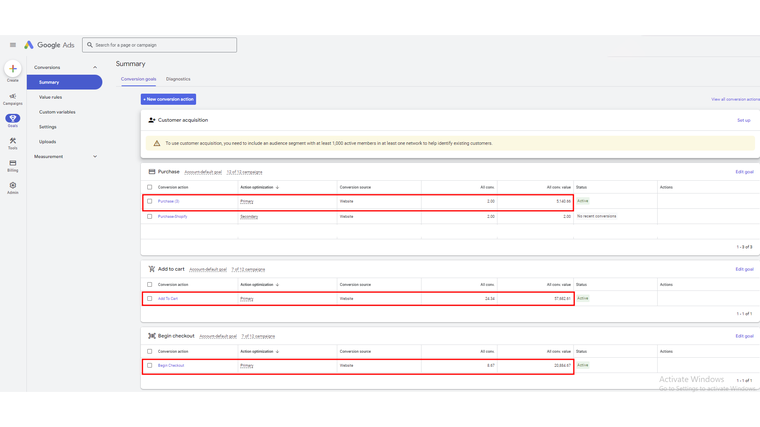Screen dimensions: 760x427
Task: Click the New conversion action button
Action: [x=168, y=100]
